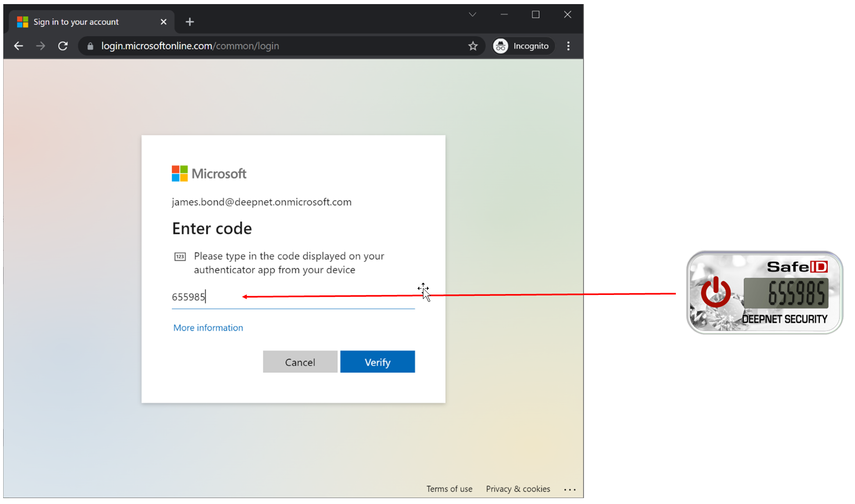855x504 pixels.
Task: Close the 'Sign in to your account' tab
Action: (164, 22)
